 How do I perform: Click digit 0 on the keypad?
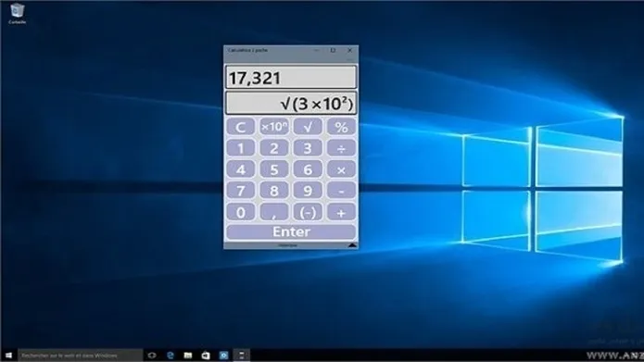pos(240,212)
